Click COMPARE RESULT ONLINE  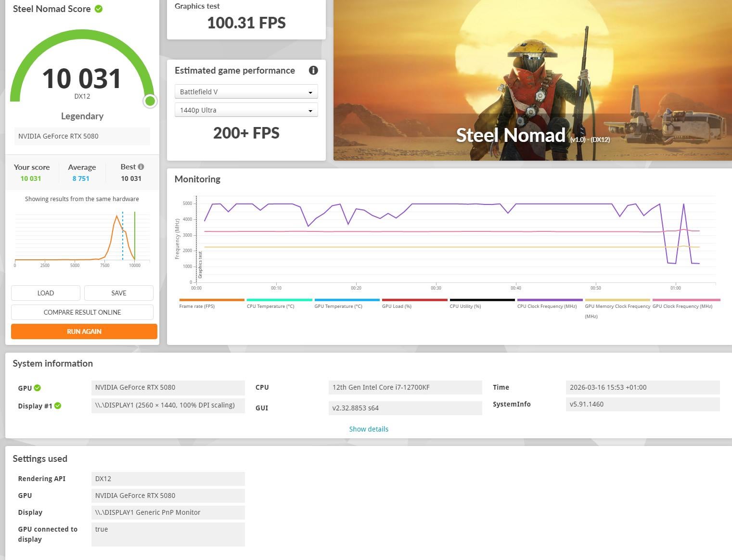point(82,312)
